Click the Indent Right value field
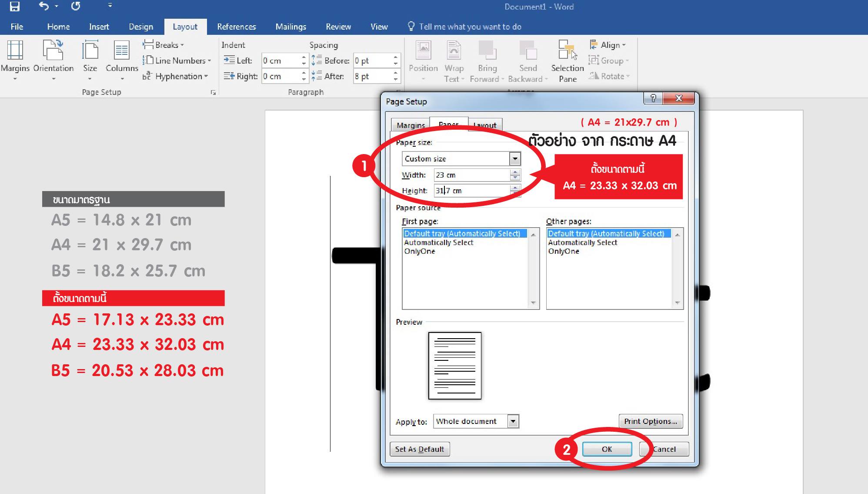This screenshot has height=494, width=868. 281,76
